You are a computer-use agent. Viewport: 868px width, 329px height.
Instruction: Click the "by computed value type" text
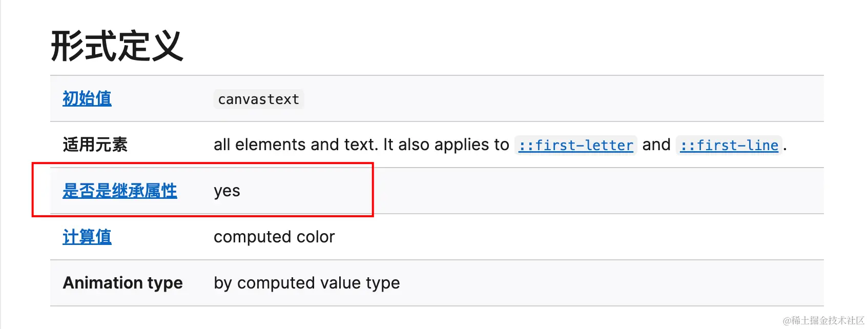pos(306,283)
